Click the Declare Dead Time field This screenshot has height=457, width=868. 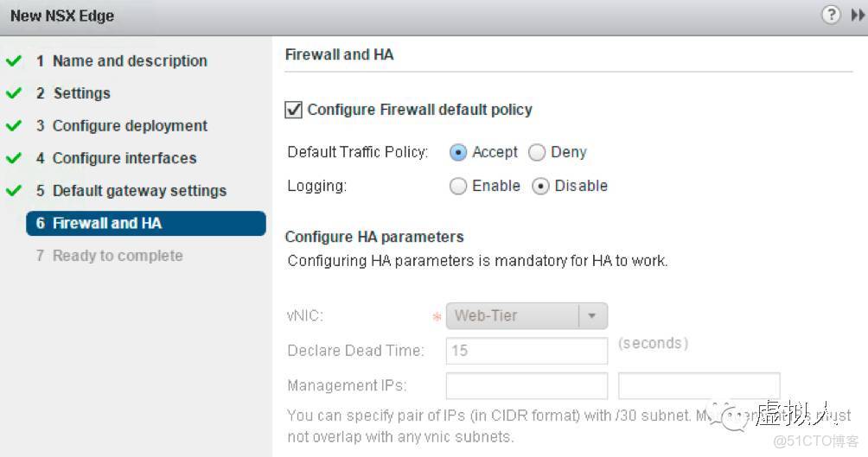click(x=527, y=351)
